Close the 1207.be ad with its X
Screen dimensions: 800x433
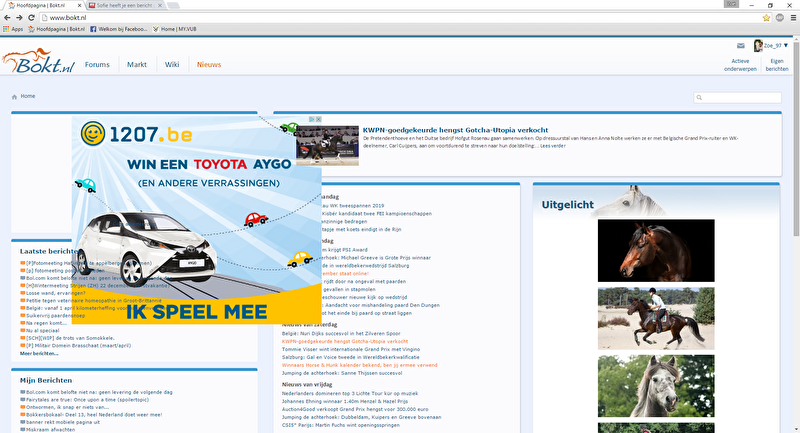pyautogui.click(x=318, y=119)
